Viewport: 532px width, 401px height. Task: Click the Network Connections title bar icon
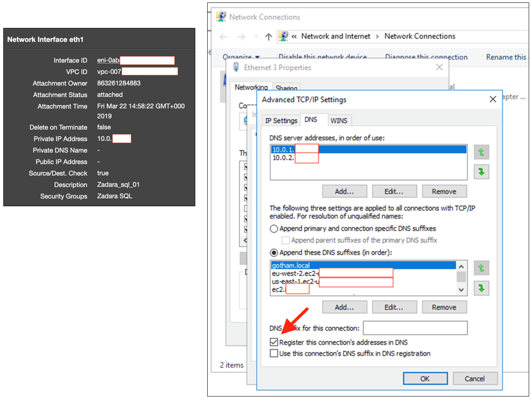click(x=221, y=16)
